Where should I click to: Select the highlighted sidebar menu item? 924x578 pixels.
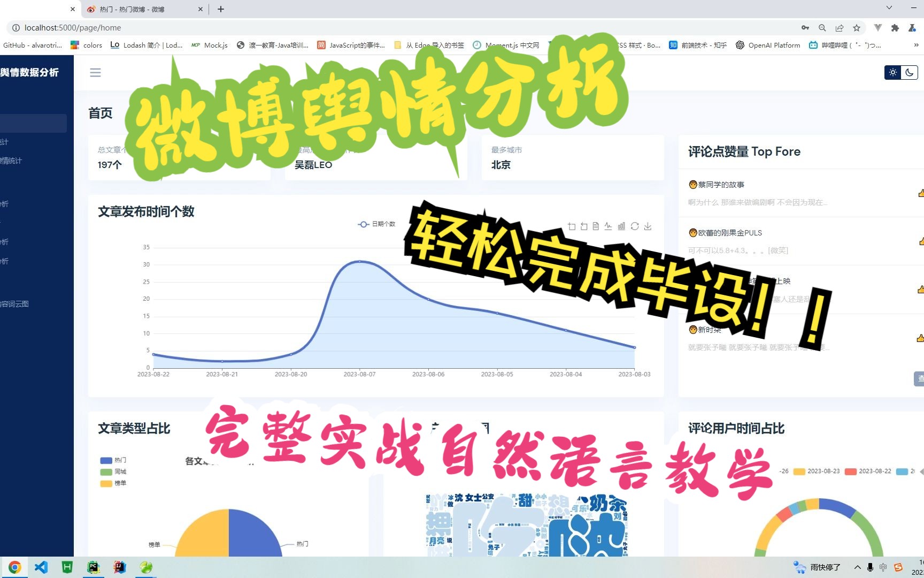33,123
